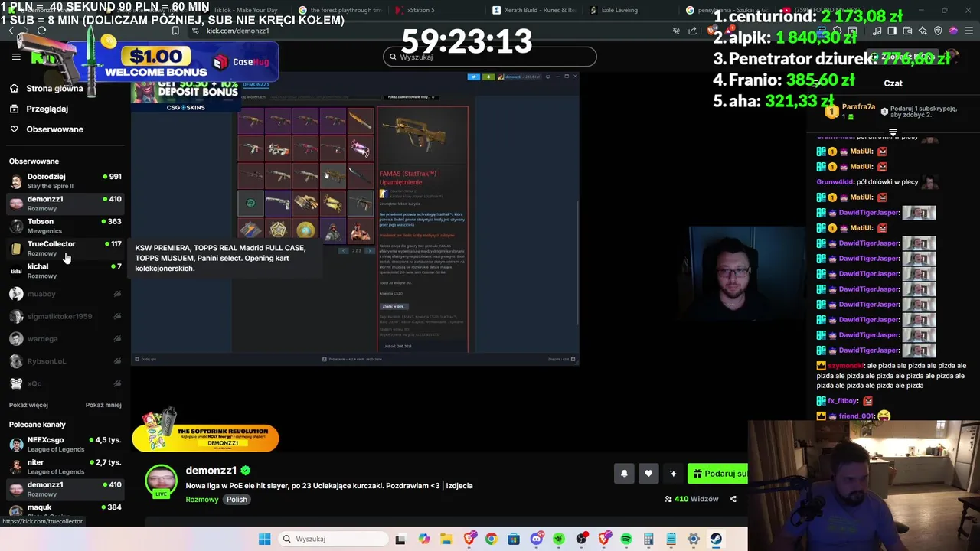Open Spotify from the taskbar
The image size is (980, 551).
point(626,539)
